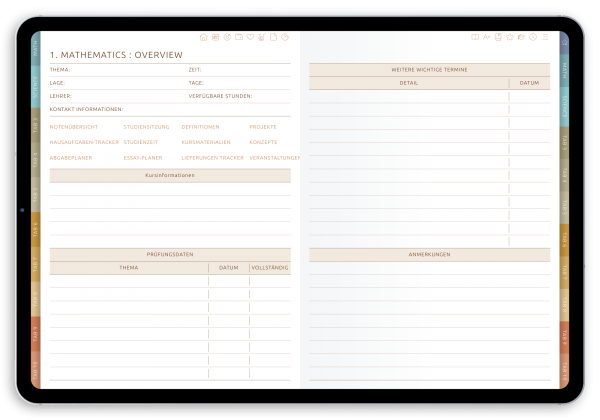Open the Notenübersicht link
Image resolution: width=600 pixels, height=420 pixels.
[x=71, y=127]
